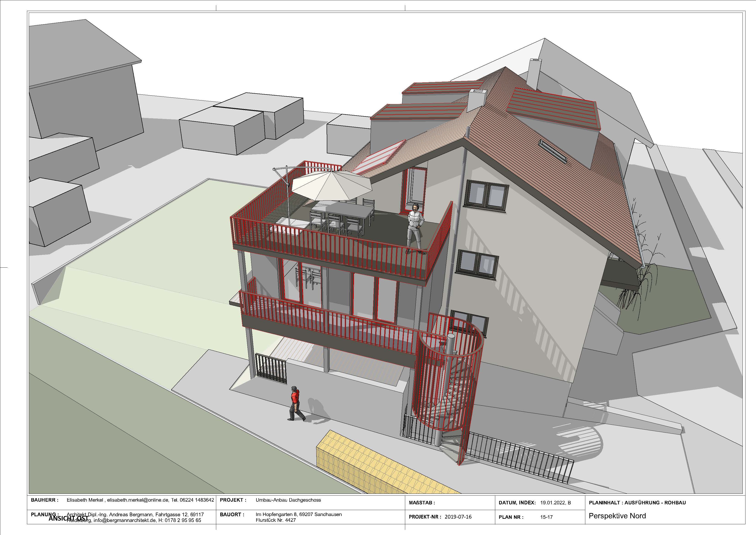Click the "MAßSTAB :" label
756x535 pixels.
tap(422, 503)
